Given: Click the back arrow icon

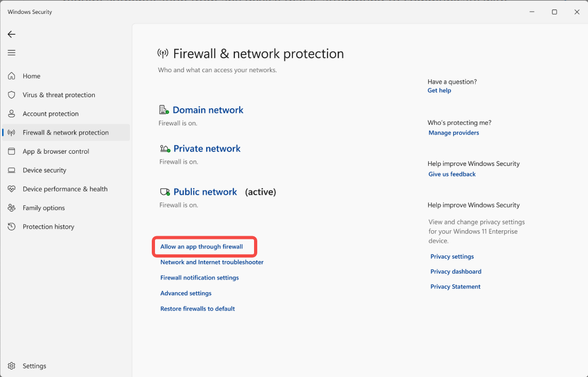Looking at the screenshot, I should (12, 34).
